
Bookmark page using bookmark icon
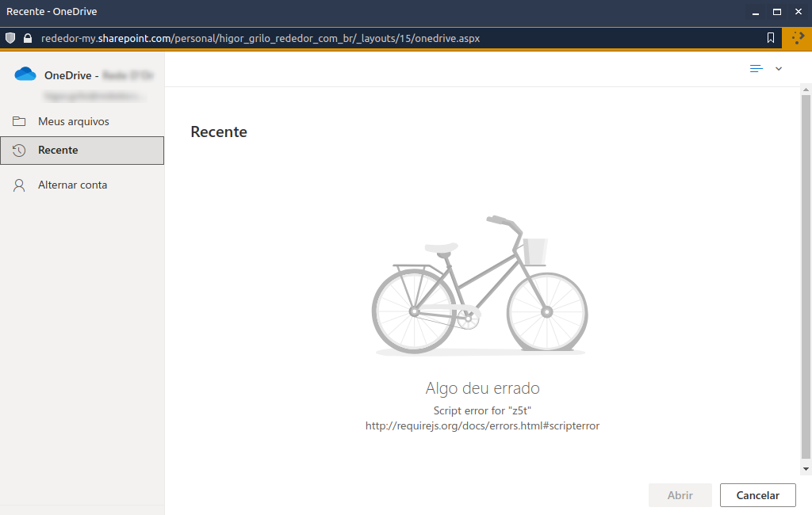coord(771,38)
